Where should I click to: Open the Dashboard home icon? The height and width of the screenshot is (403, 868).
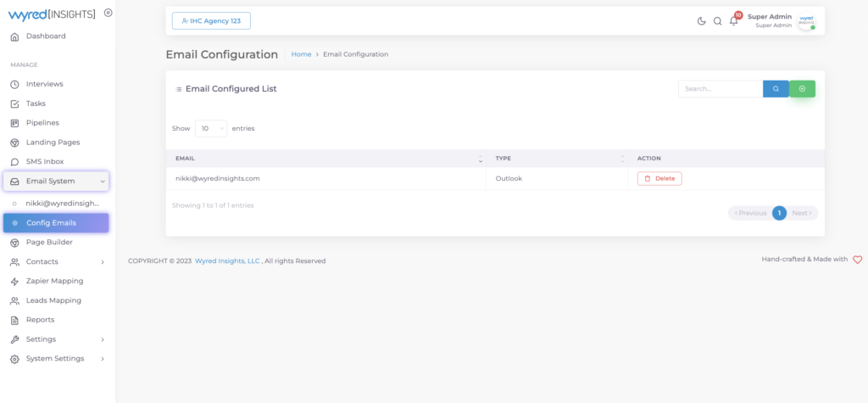(15, 36)
